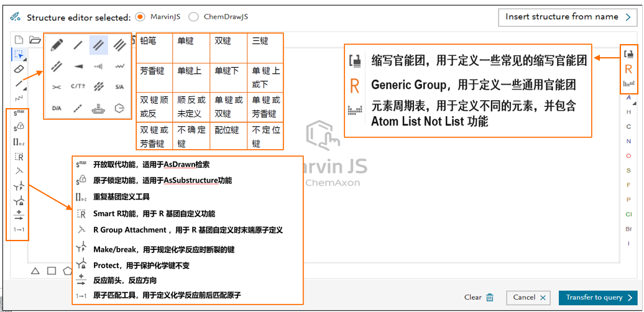Pick the dashed any-bond type
Image resolution: width=644 pixels, height=312 pixels.
coord(78,108)
